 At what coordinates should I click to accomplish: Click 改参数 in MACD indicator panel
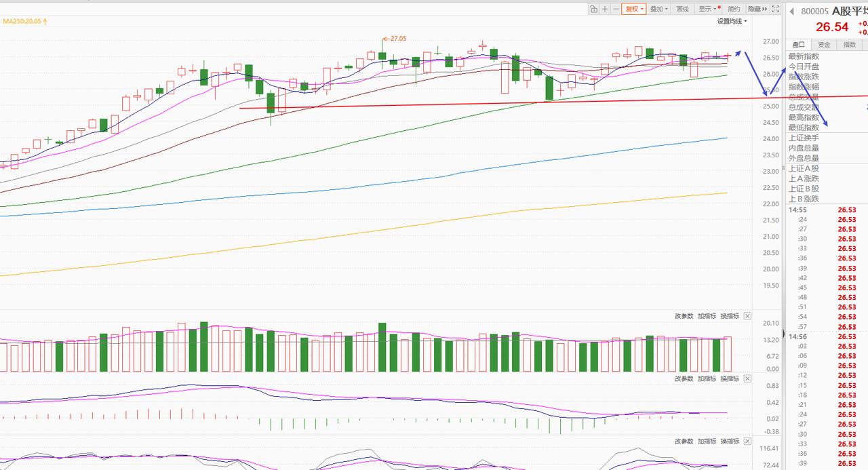(x=684, y=378)
